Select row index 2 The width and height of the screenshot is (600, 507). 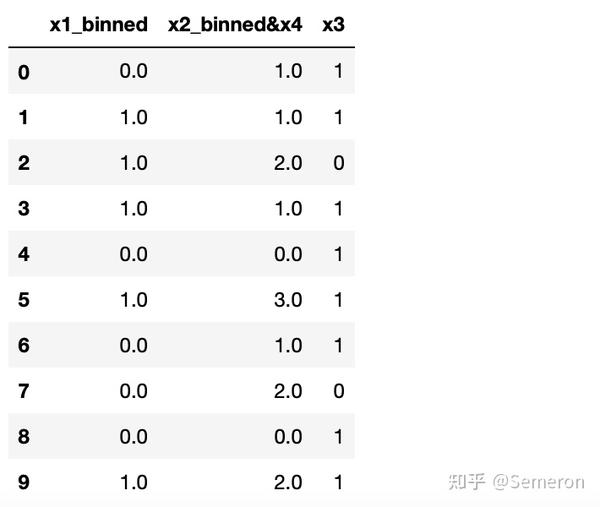click(24, 163)
